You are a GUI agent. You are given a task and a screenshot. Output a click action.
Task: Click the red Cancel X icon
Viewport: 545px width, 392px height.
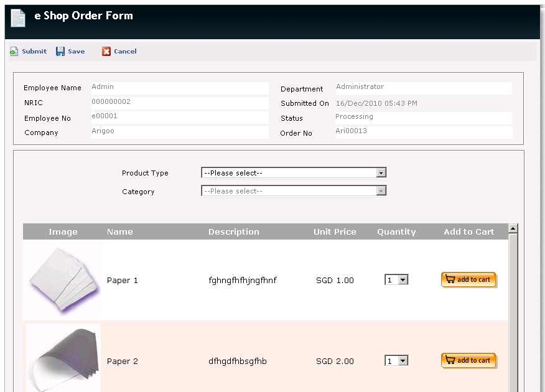click(x=106, y=52)
